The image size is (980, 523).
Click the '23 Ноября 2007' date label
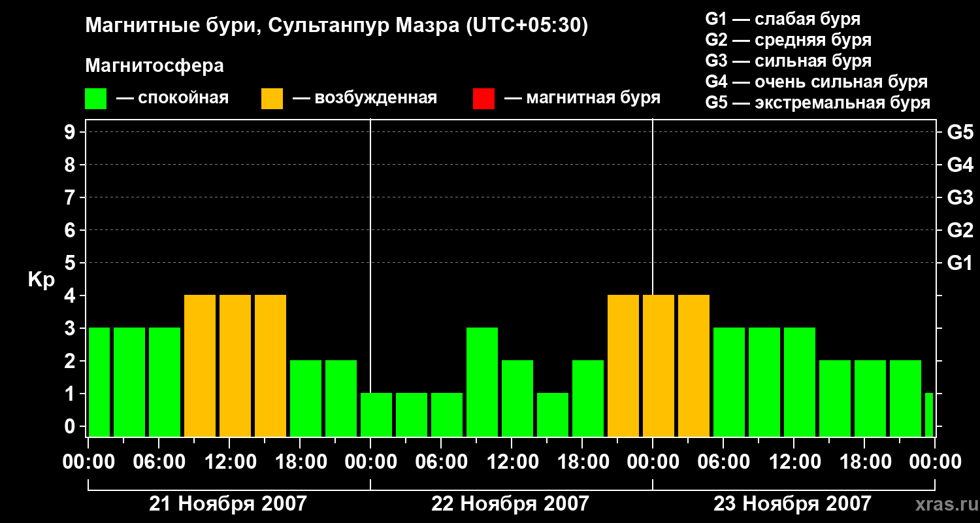[x=792, y=503]
